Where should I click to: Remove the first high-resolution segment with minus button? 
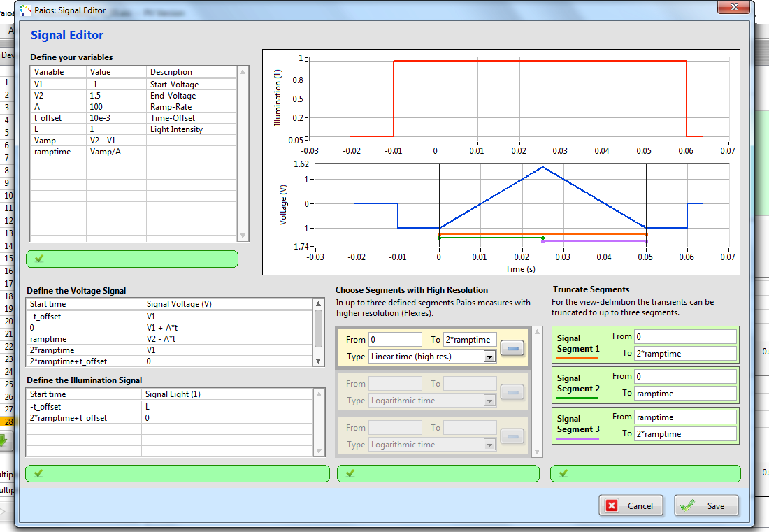[512, 348]
